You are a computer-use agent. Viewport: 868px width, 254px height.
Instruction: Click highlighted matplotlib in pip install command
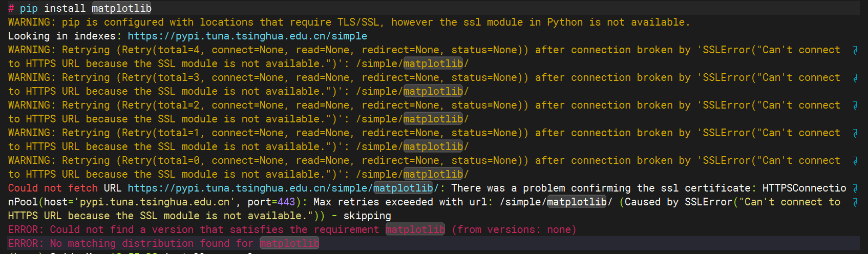point(122,8)
